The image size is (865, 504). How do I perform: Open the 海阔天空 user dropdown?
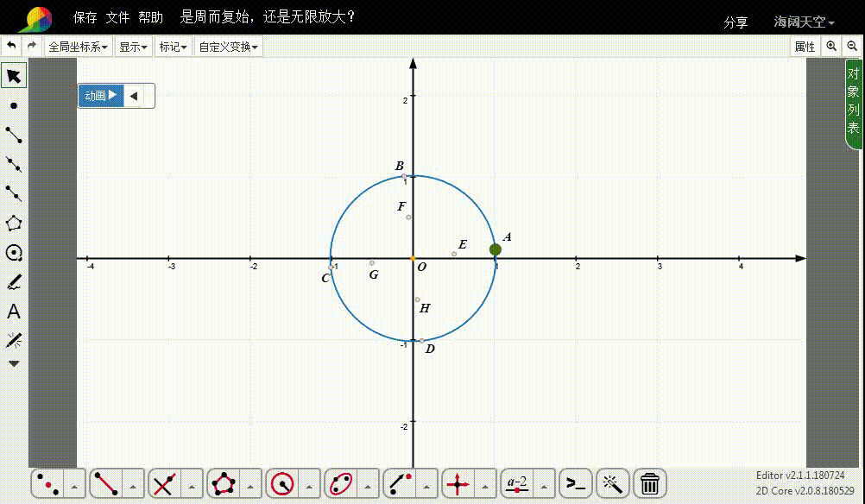coord(804,22)
